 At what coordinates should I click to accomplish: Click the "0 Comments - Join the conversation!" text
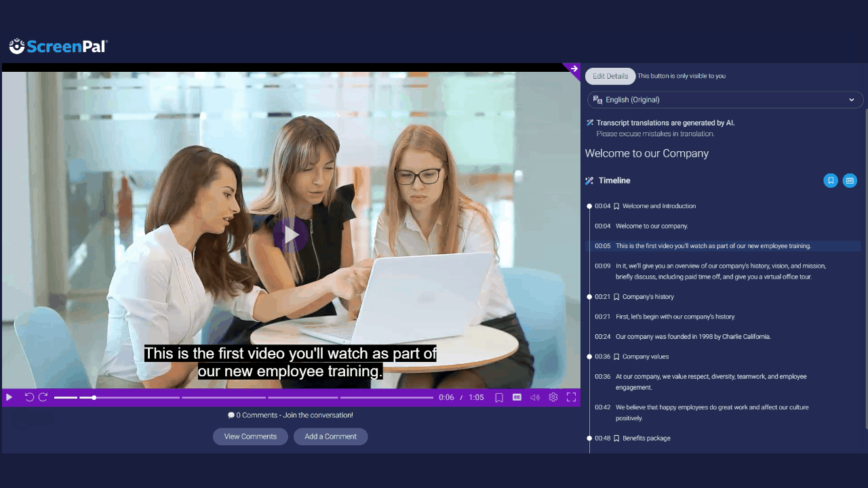(x=294, y=415)
